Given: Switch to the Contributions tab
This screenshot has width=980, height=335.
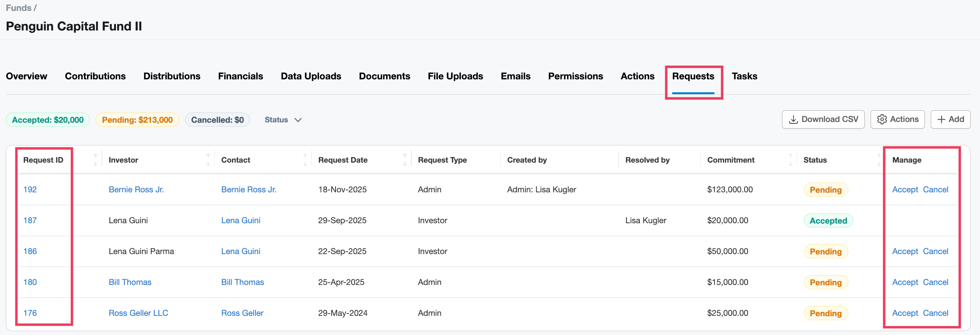Looking at the screenshot, I should (95, 76).
